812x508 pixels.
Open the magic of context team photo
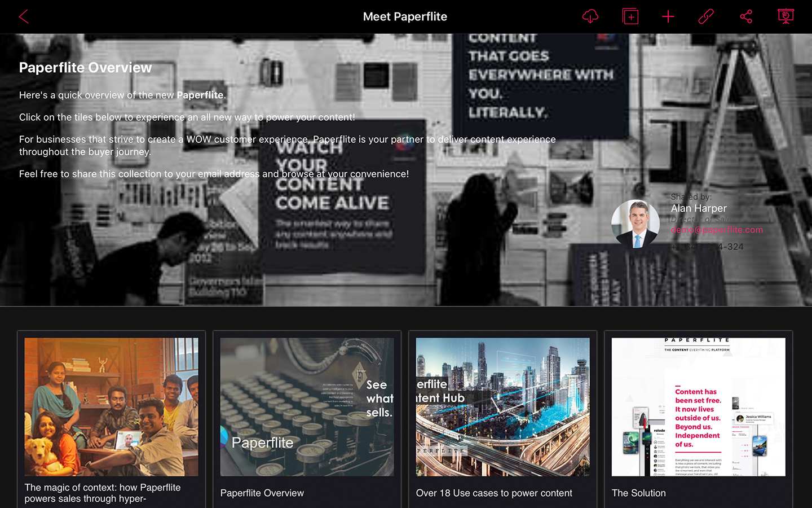click(111, 407)
